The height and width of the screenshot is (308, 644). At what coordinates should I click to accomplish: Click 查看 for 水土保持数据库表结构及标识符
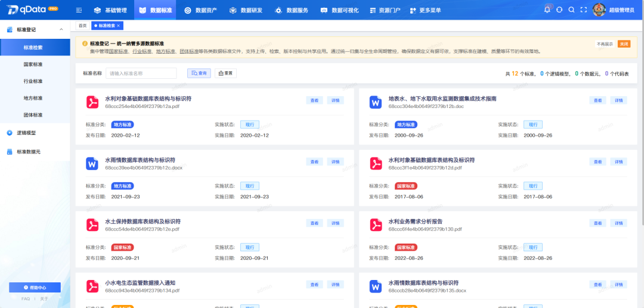(x=315, y=223)
